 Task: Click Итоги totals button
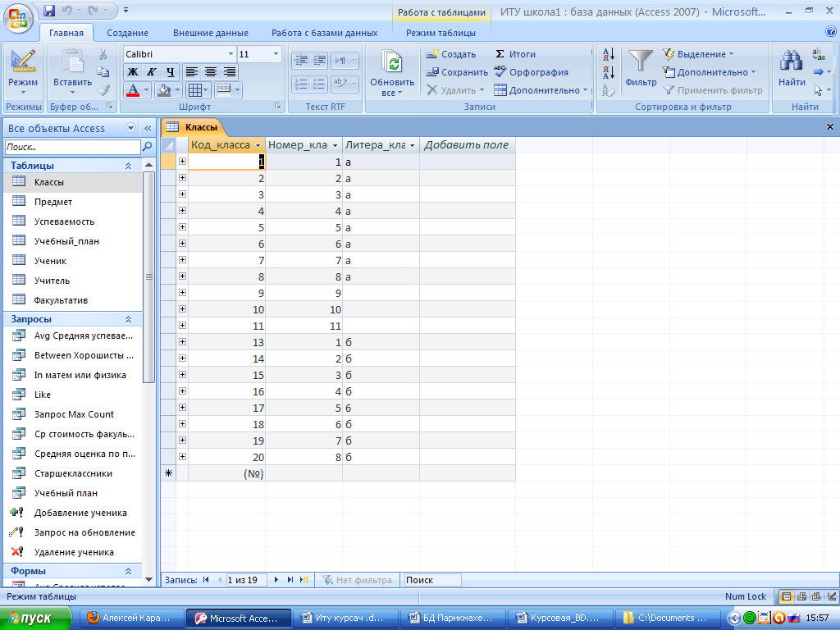coord(515,54)
